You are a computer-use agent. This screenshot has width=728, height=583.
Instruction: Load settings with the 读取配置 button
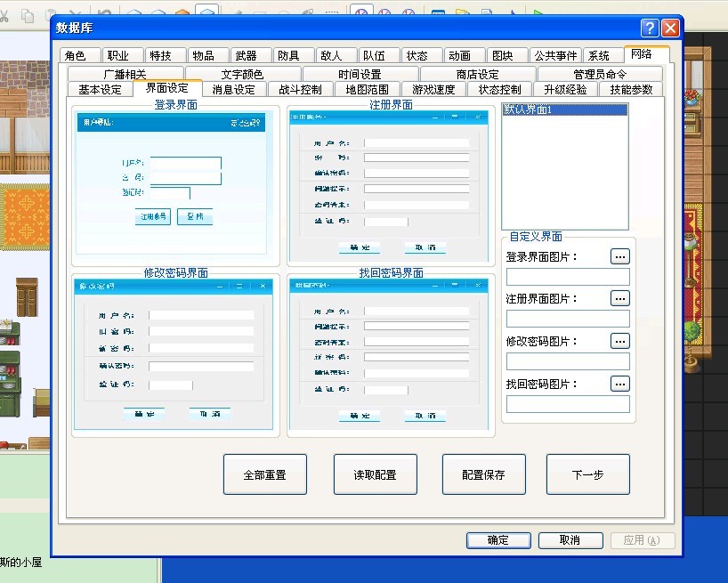tap(376, 474)
